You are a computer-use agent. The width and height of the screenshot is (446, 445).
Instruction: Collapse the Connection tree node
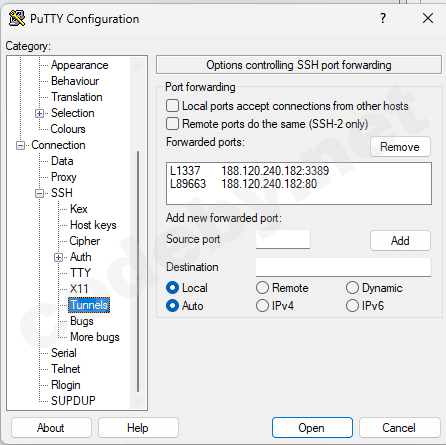click(x=20, y=146)
